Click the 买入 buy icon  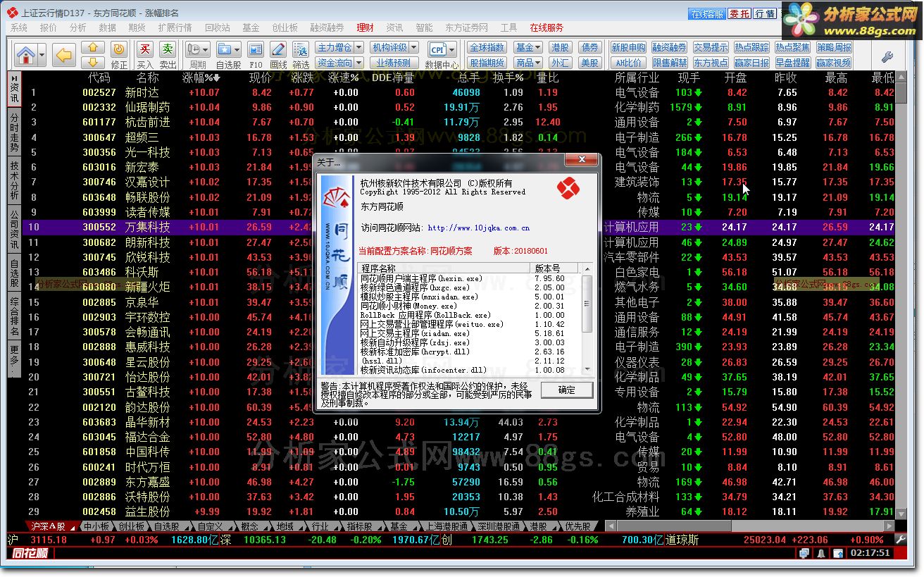pyautogui.click(x=145, y=55)
